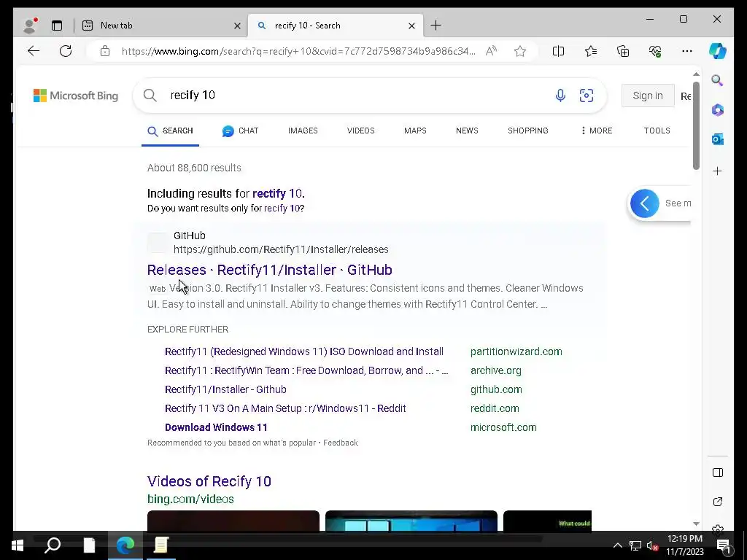Open the CHAT tab
The image size is (747, 560).
(x=240, y=131)
